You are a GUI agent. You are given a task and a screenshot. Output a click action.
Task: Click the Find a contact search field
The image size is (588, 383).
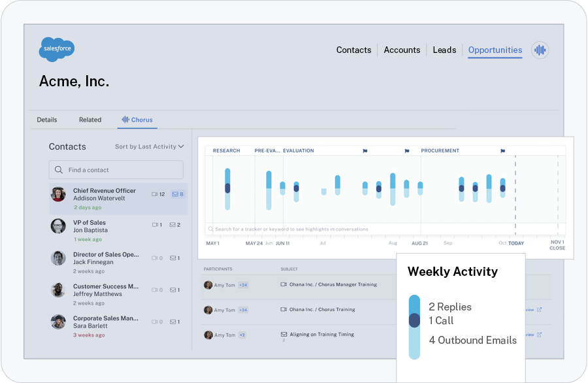click(116, 169)
